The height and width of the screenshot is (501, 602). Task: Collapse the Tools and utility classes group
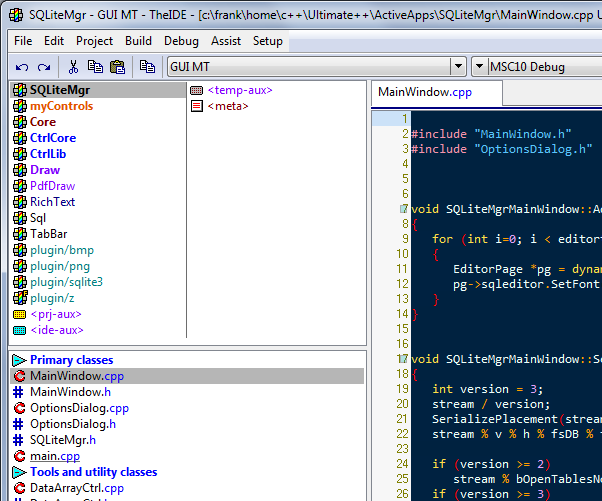point(18,472)
